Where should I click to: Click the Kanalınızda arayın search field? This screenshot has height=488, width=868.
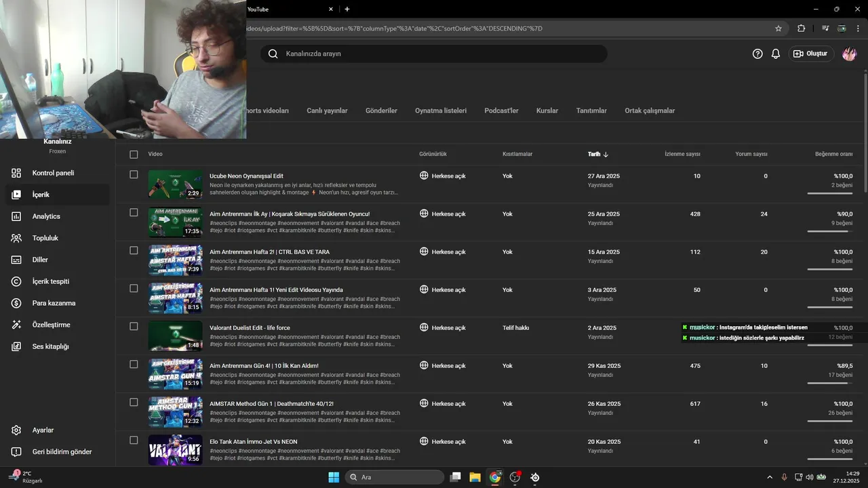[434, 54]
